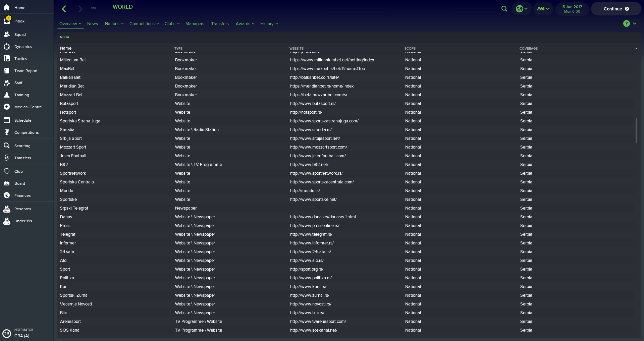Sort by the WEBSITE column header
Viewport: 644px width, 341px height.
click(x=297, y=49)
